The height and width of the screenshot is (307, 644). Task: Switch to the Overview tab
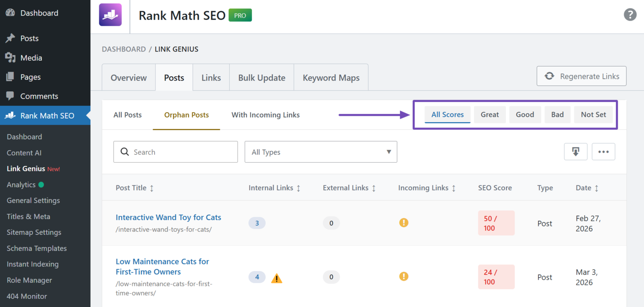click(129, 78)
